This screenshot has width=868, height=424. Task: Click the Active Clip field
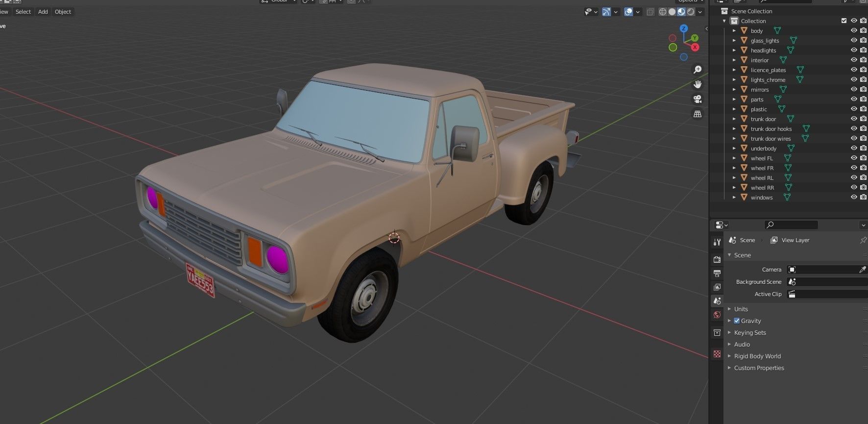click(x=827, y=294)
